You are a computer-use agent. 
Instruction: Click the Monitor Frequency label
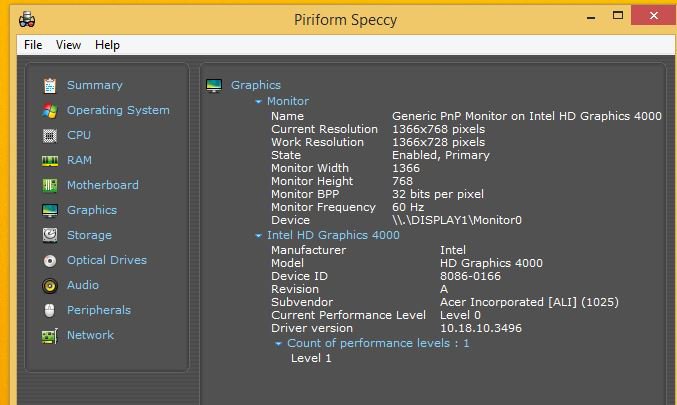coord(323,207)
